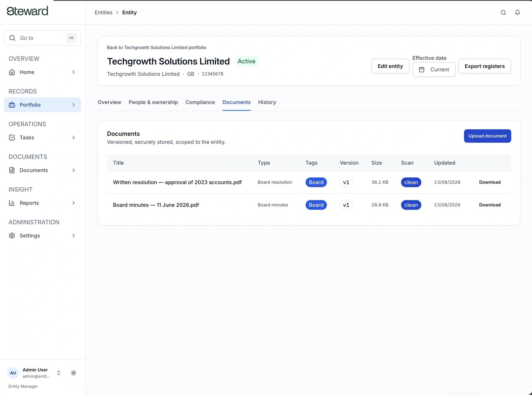The width and height of the screenshot is (532, 395).
Task: Expand the Settings sidebar chevron
Action: (x=74, y=236)
